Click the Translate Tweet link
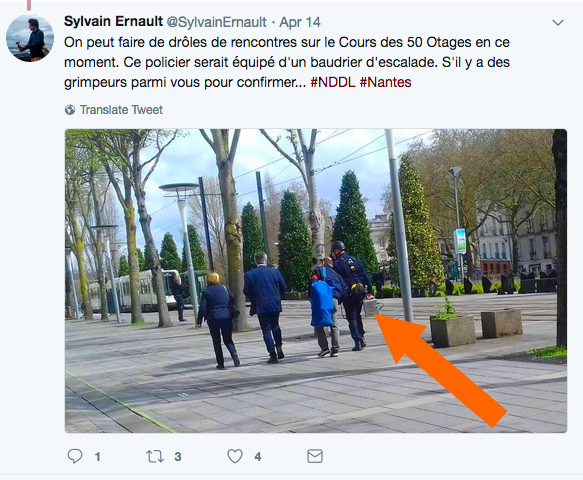The height and width of the screenshot is (480, 583). coord(121,110)
